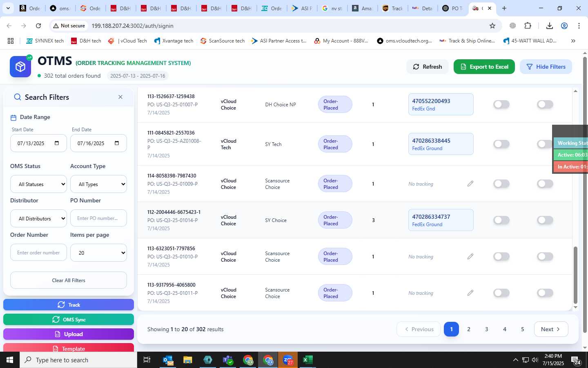
Task: Toggle first switch for order 112-2004446-6675423-1
Action: point(501,220)
